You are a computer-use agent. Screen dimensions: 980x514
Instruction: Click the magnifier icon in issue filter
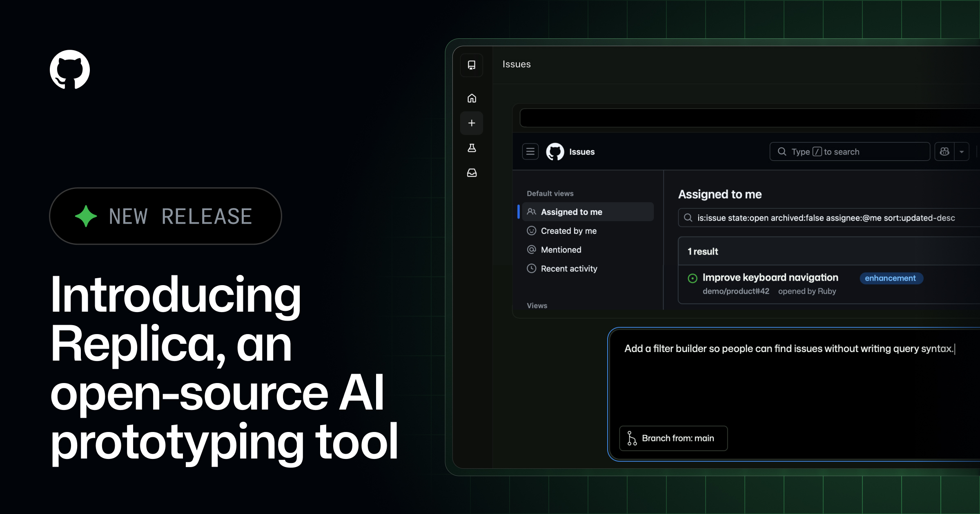tap(688, 218)
